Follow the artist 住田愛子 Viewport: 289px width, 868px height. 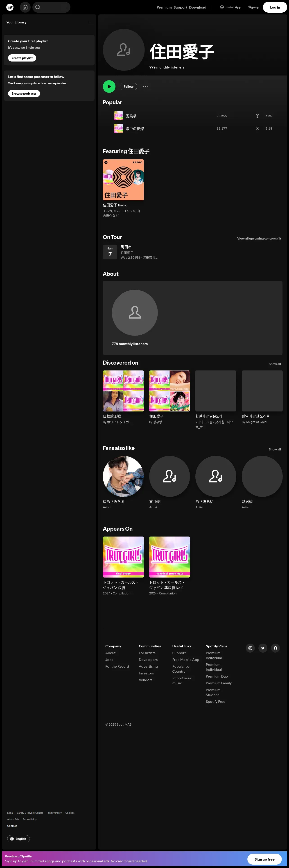pyautogui.click(x=129, y=87)
